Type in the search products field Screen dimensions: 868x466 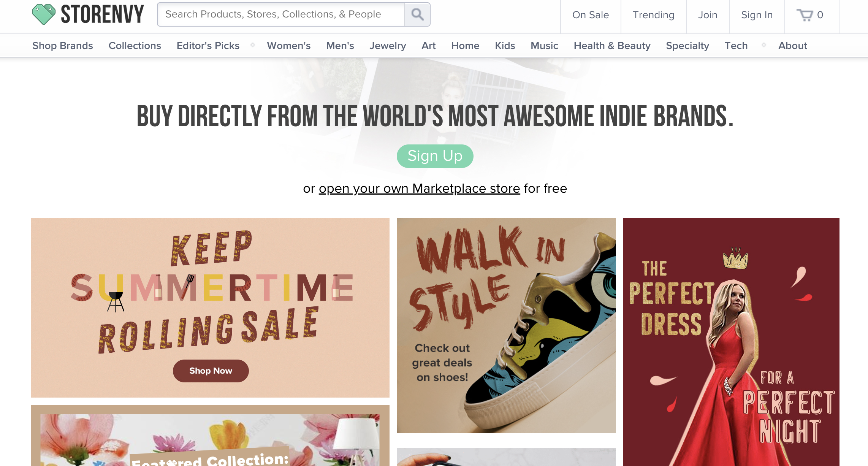click(280, 14)
